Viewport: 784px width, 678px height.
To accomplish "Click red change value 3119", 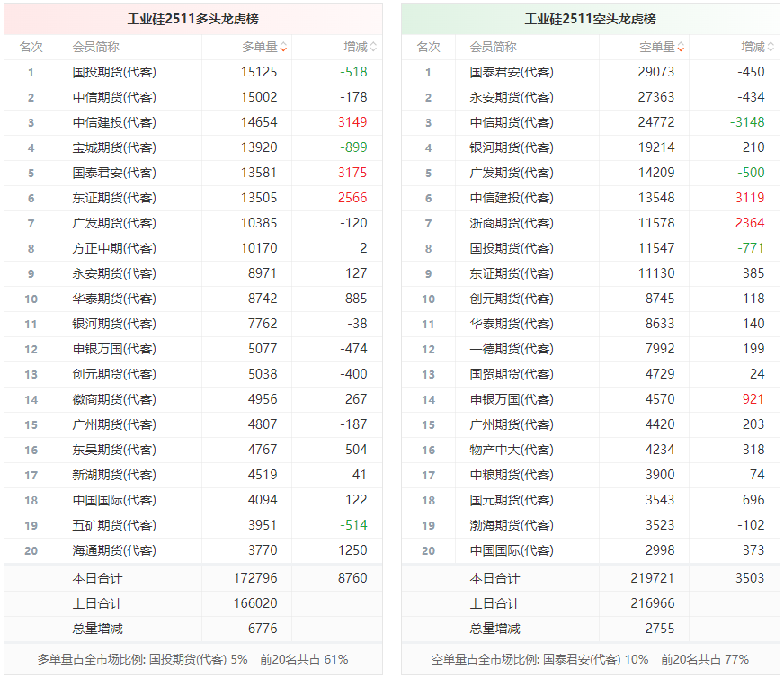I will click(x=750, y=198).
